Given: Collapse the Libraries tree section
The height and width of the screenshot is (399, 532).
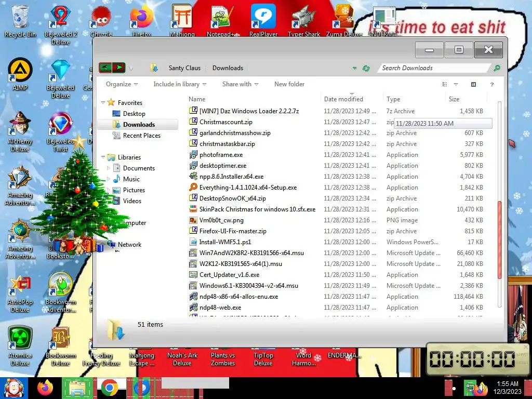Looking at the screenshot, I should (103, 157).
